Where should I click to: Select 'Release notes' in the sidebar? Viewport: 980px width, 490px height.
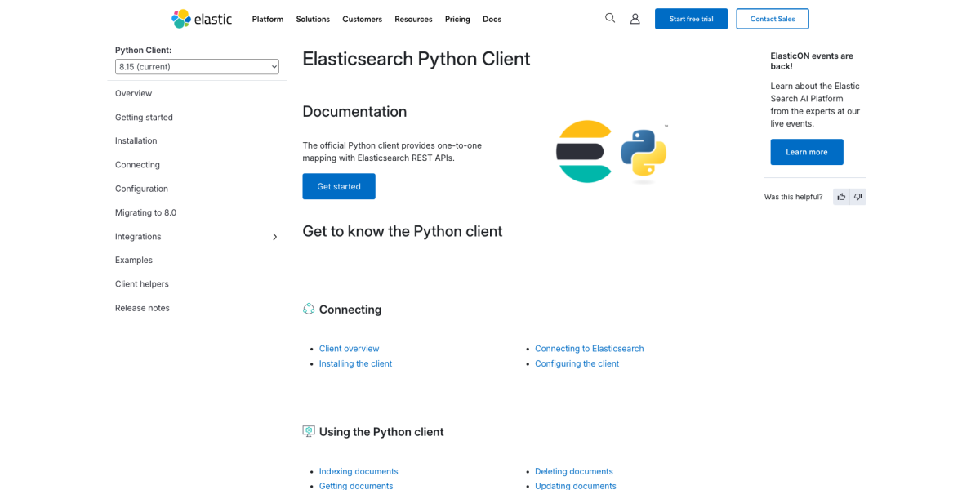click(x=143, y=307)
